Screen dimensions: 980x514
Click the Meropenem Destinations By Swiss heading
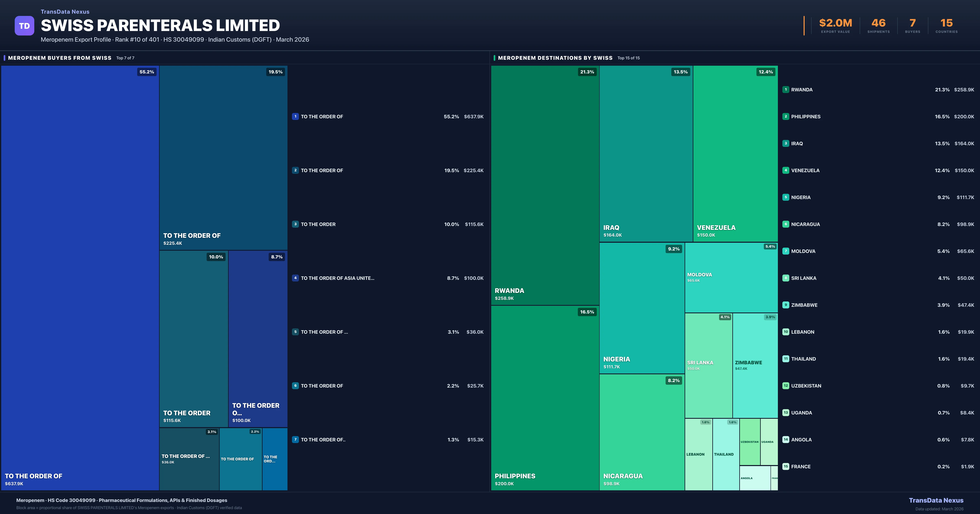(x=555, y=58)
